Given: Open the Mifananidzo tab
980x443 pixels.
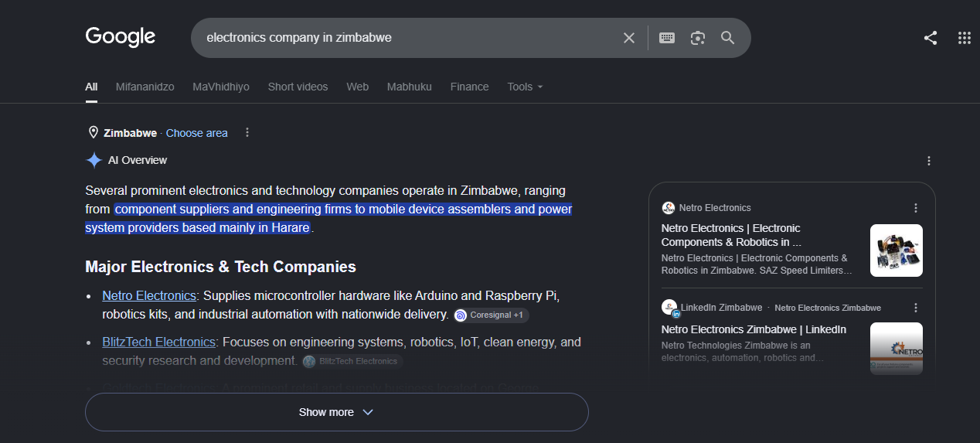Looking at the screenshot, I should pyautogui.click(x=145, y=87).
